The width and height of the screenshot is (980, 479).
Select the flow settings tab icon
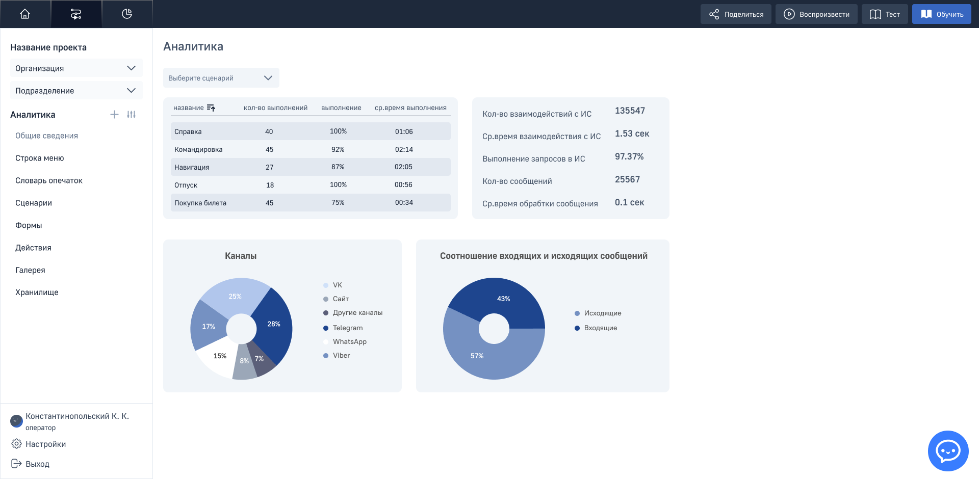[x=76, y=14]
